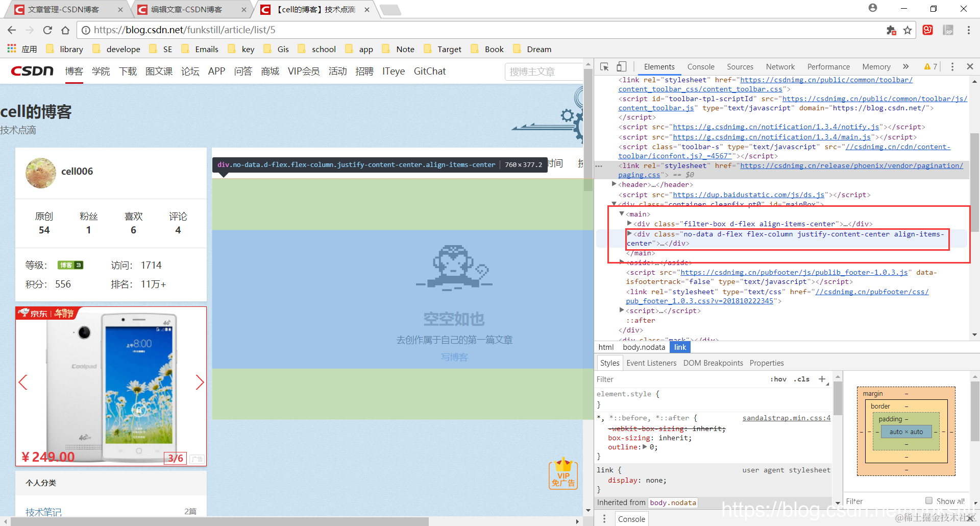Enable the Show all checkbox

929,501
